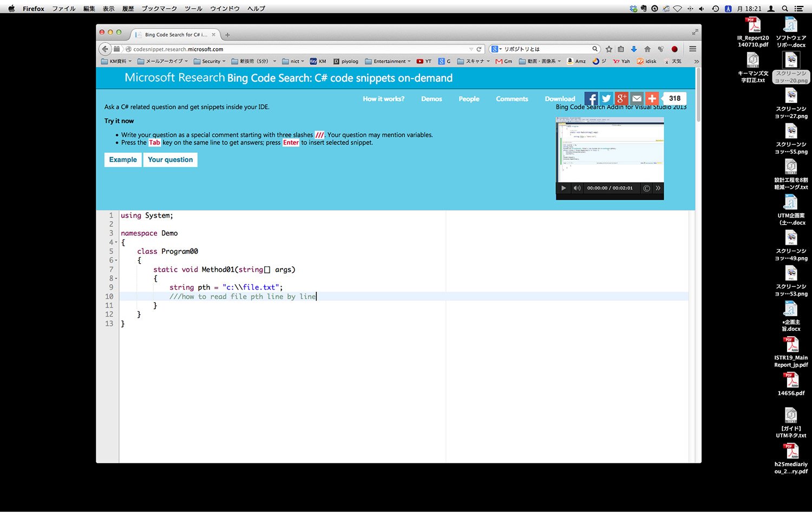The width and height of the screenshot is (812, 516).
Task: Close the Bing Code Search tab
Action: (x=213, y=35)
